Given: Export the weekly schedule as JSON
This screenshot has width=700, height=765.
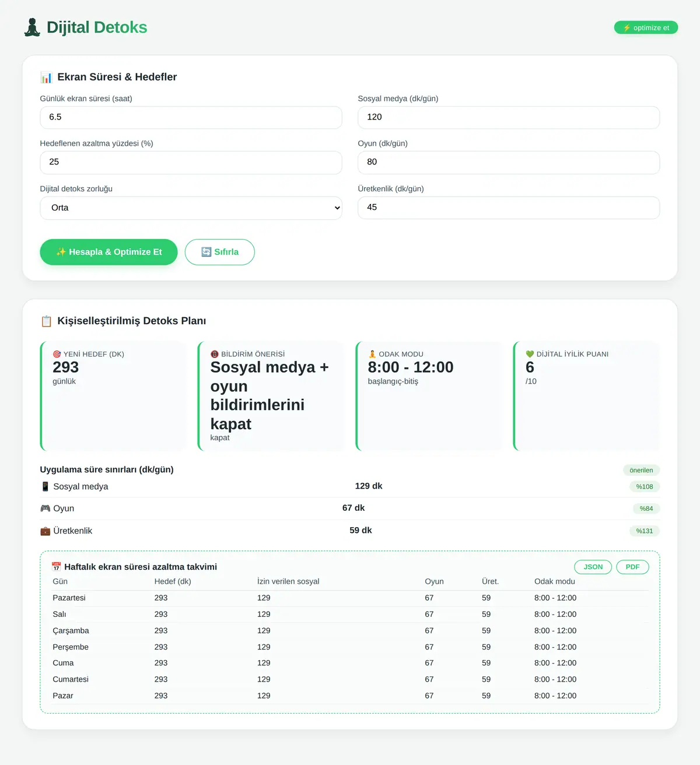Looking at the screenshot, I should 593,567.
